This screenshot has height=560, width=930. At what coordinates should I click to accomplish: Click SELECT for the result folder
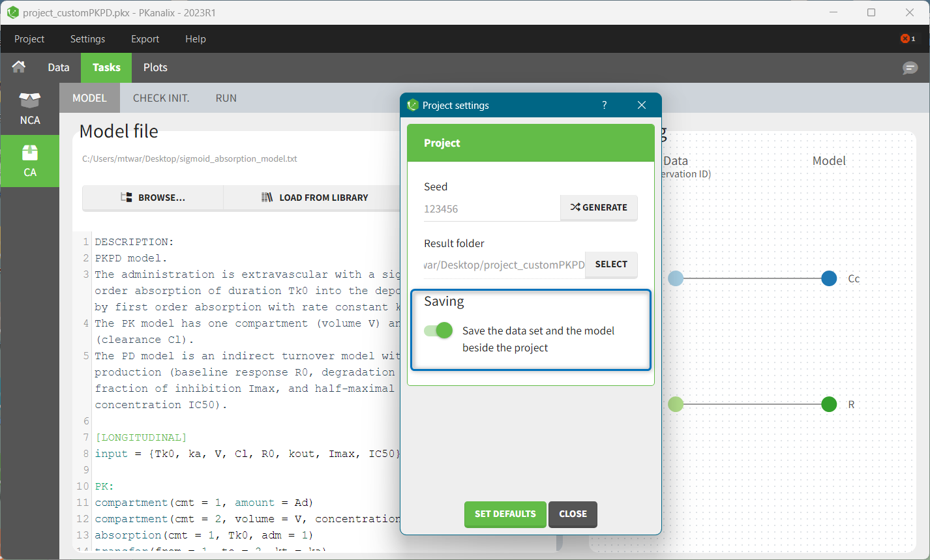point(611,264)
